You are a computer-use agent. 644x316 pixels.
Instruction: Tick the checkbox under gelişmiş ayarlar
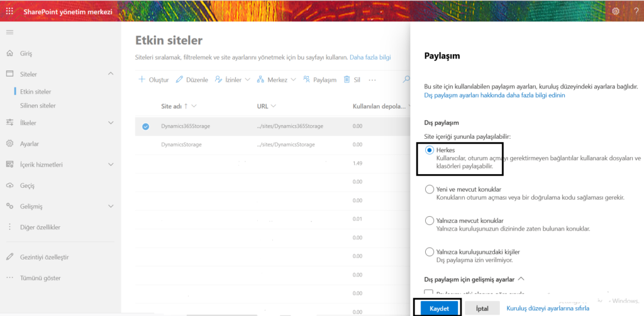[429, 292]
